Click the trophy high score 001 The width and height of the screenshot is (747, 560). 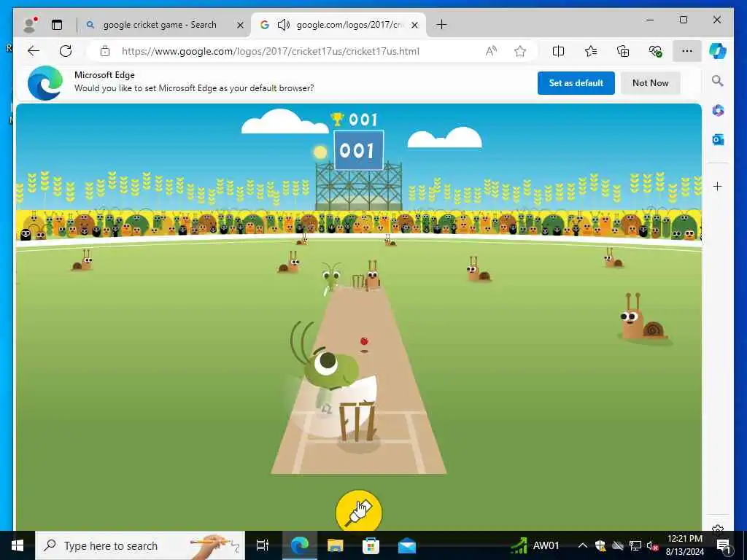point(355,119)
